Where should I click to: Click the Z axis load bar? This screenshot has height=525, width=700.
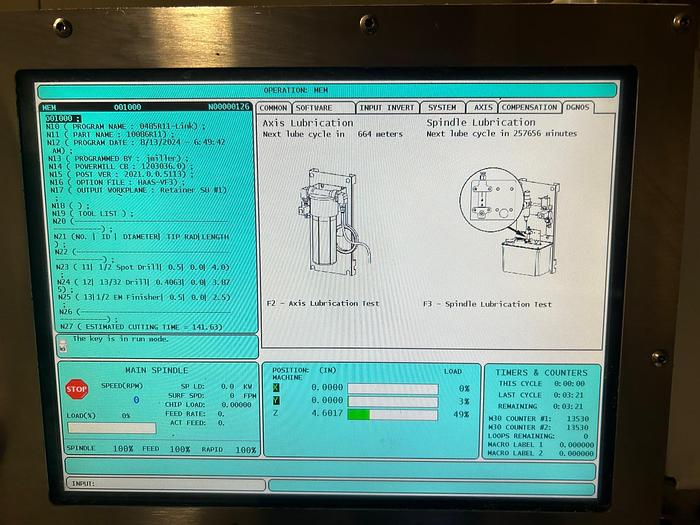[x=392, y=414]
